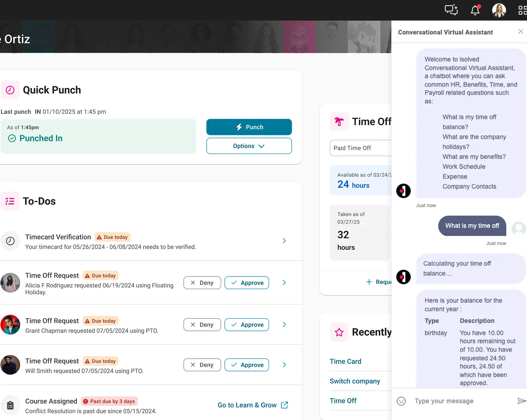
Task: Approve Grant Chapman's time off request
Action: [x=246, y=324]
